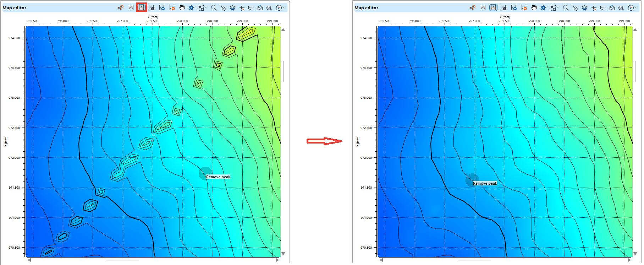
Task: Select smooth peak icon left of highlighted tool
Action: (131, 7)
